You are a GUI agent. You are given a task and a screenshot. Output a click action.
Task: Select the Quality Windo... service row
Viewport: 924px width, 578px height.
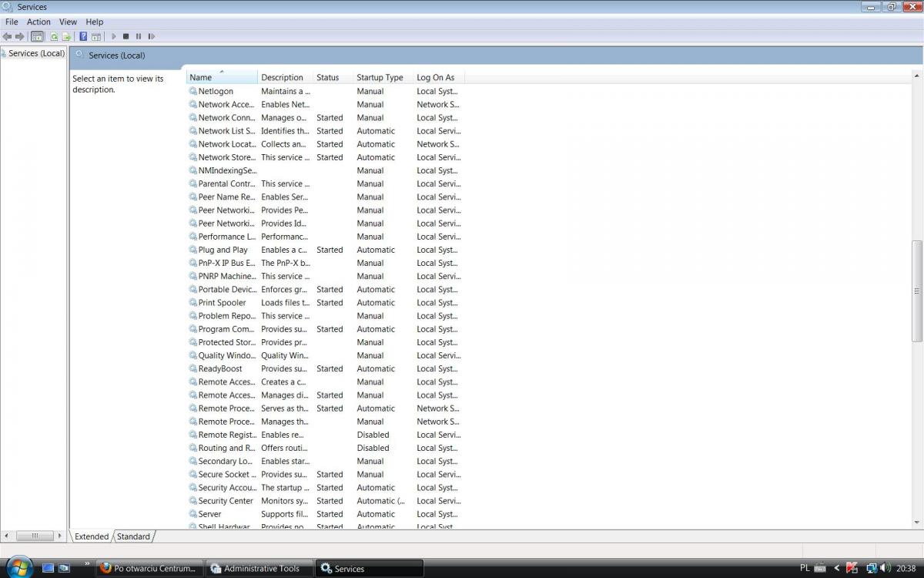(325, 355)
